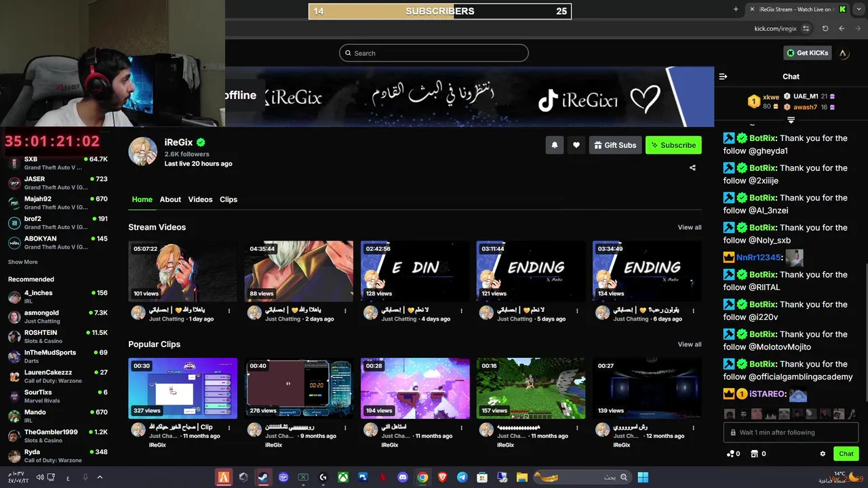This screenshot has height=488, width=868.
Task: Open options menu for the 03:34:49 video
Action: [693, 311]
